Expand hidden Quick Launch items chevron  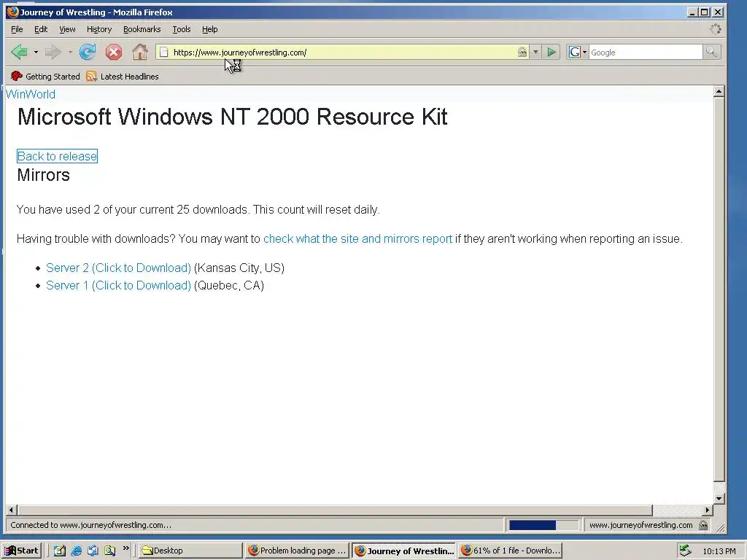click(x=125, y=548)
